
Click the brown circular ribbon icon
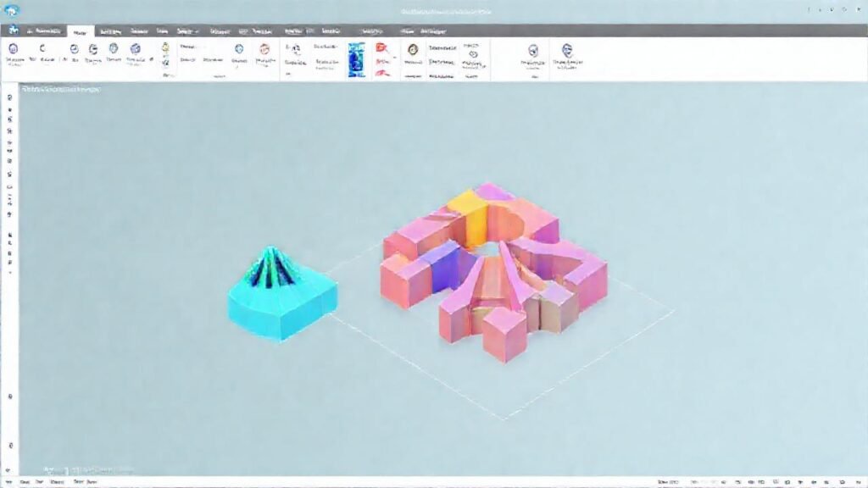(413, 50)
